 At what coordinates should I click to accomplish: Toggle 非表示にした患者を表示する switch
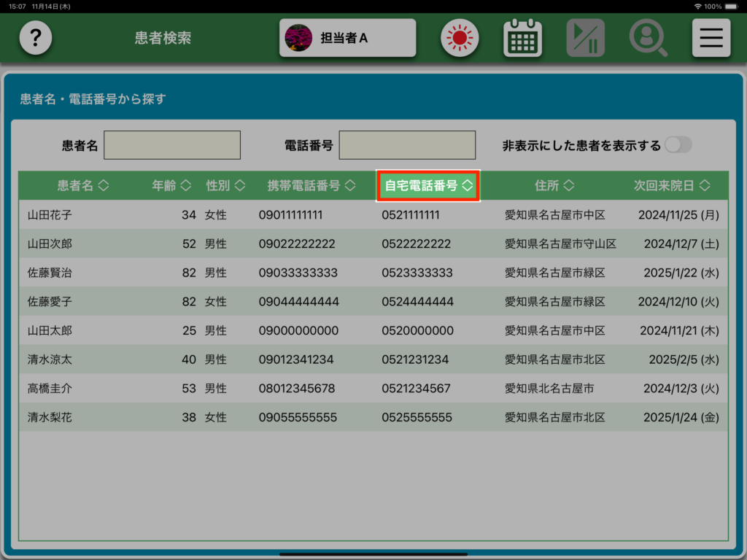(x=677, y=145)
